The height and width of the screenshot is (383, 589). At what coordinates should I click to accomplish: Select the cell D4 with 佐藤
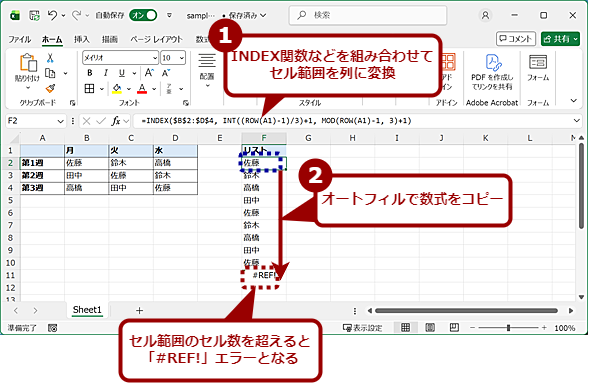coord(175,188)
